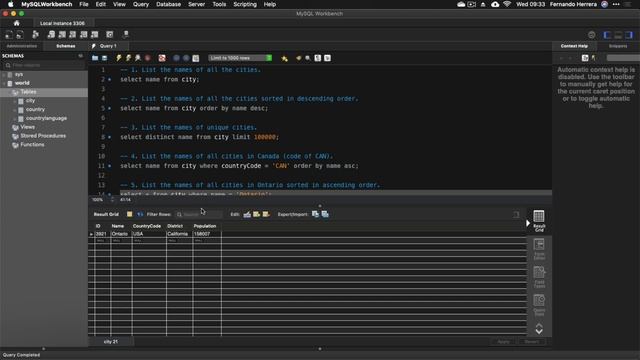Expand the city table

tap(15, 101)
